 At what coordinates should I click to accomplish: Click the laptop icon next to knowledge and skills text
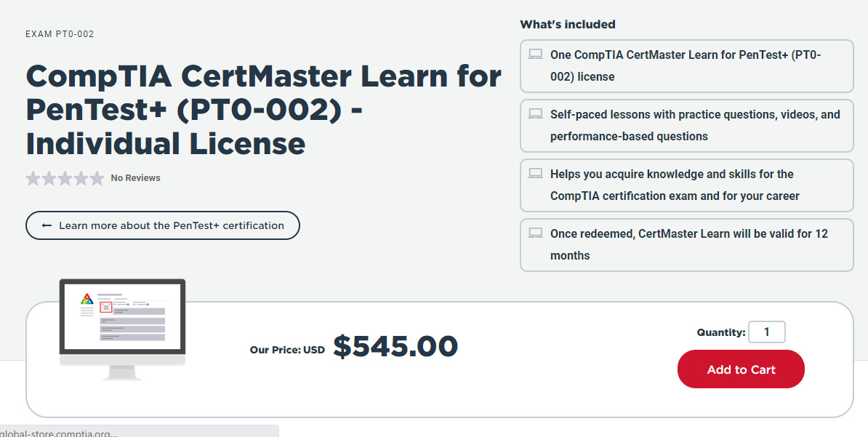[536, 172]
